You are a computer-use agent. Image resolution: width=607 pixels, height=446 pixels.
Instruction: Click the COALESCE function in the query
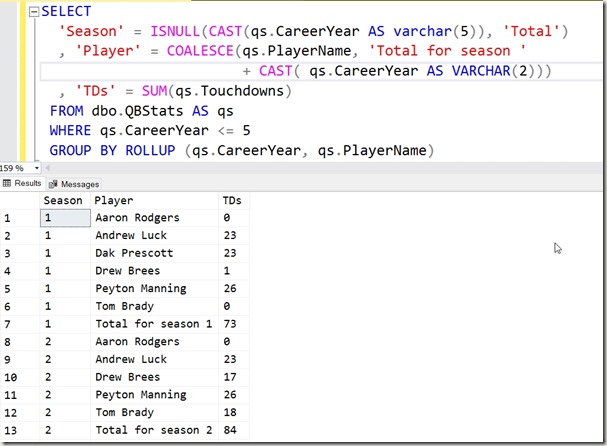tap(200, 51)
